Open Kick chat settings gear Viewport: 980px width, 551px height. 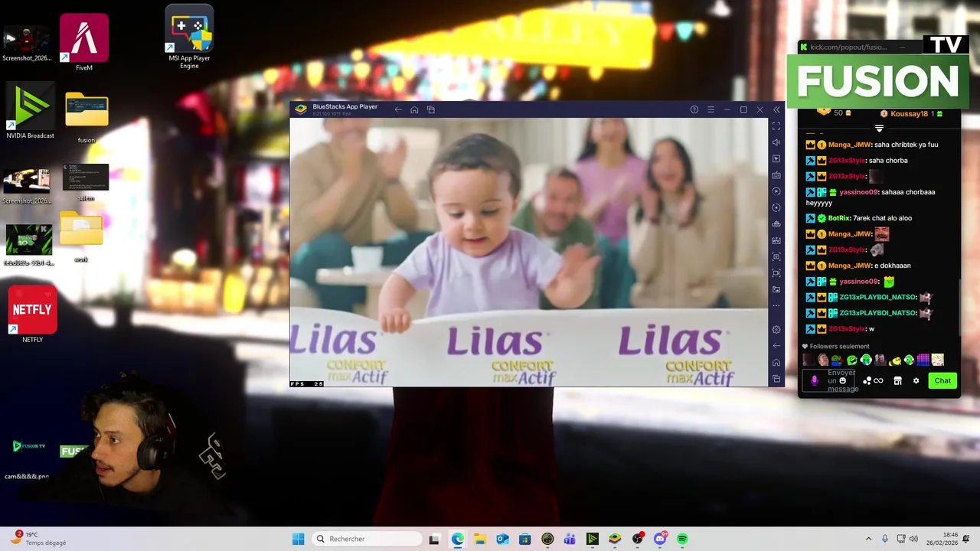(916, 380)
